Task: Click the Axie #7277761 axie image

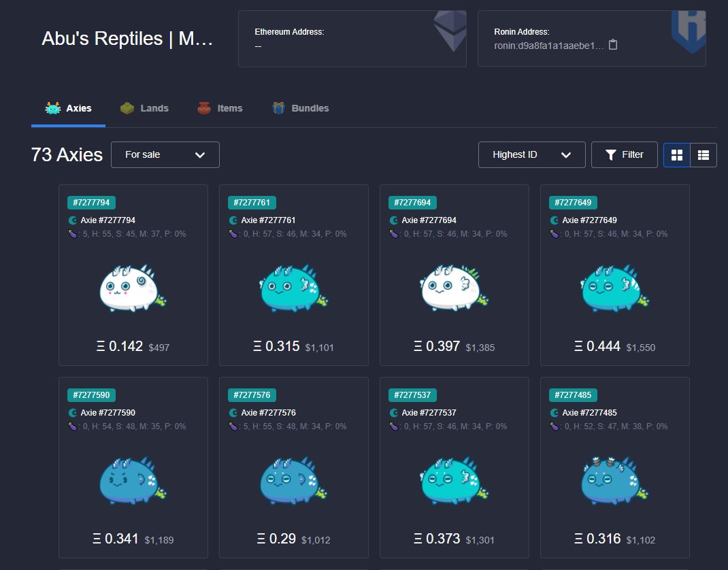Action: point(293,288)
